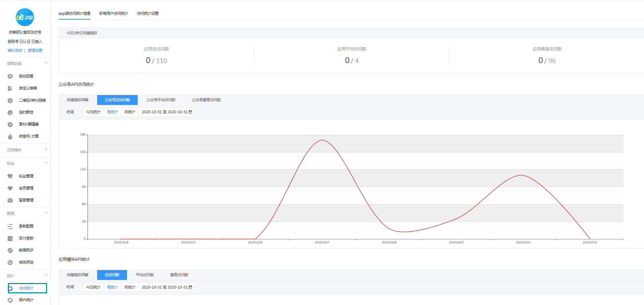Open the calendar icon in 公众号API date range
The width and height of the screenshot is (644, 305).
[191, 112]
